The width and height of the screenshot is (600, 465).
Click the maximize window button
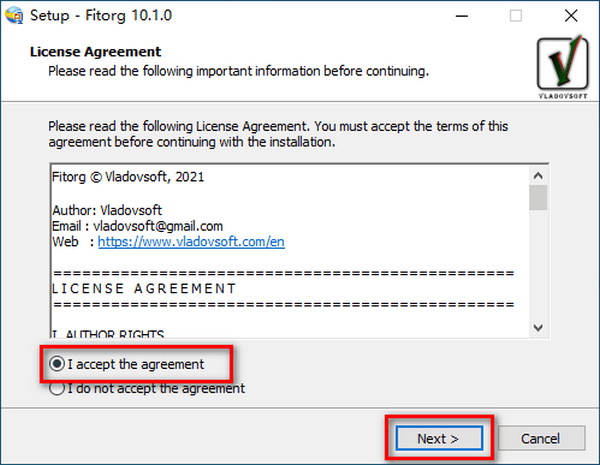516,16
